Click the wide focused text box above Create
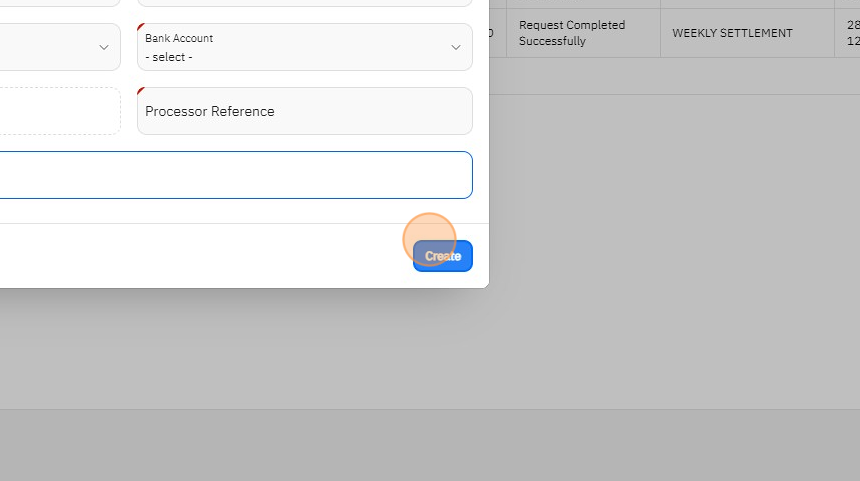The image size is (860, 481). click(x=235, y=175)
